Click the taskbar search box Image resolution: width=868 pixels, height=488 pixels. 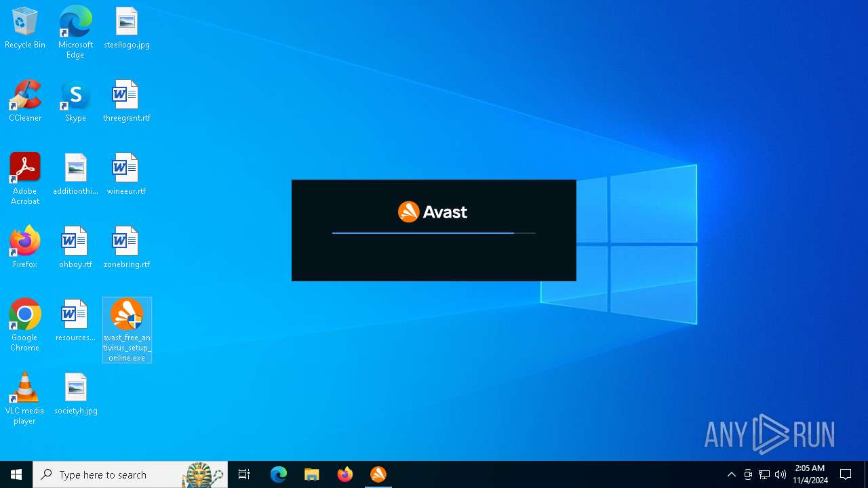click(x=130, y=474)
